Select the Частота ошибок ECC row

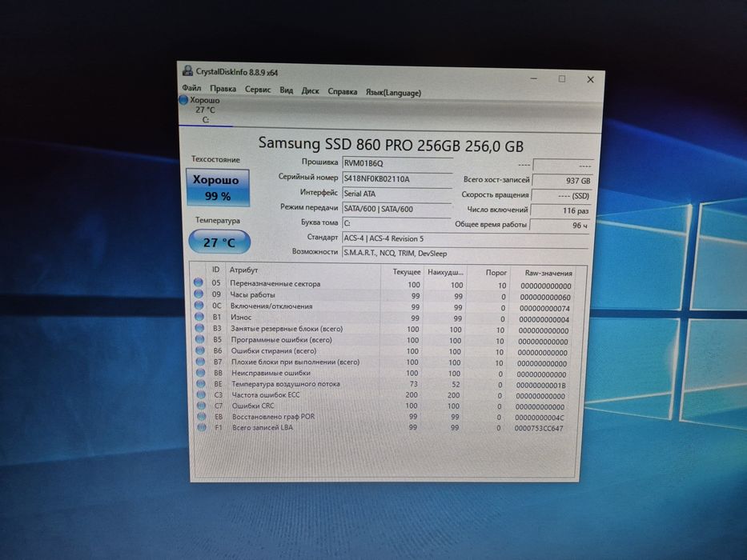(386, 395)
